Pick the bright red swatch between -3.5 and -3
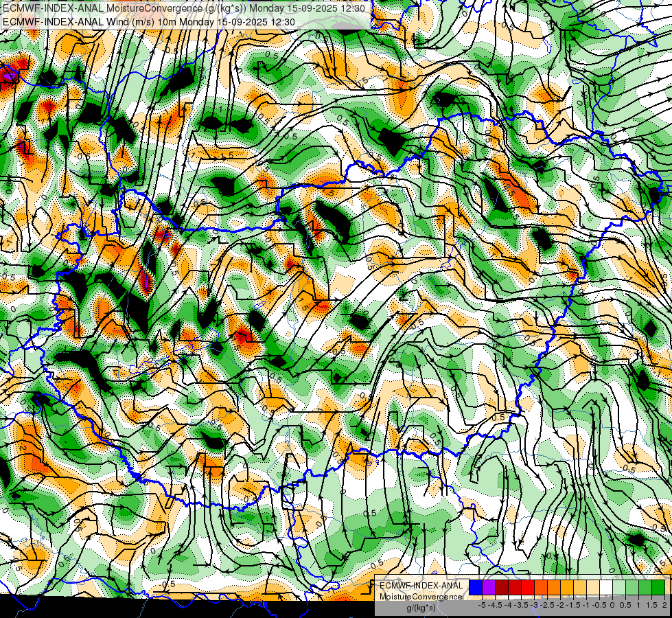Image resolution: width=672 pixels, height=618 pixels. 528,588
